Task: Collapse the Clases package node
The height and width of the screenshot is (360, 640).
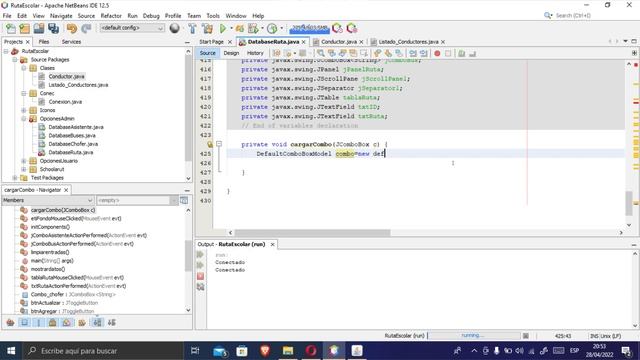Action: pos(24,68)
